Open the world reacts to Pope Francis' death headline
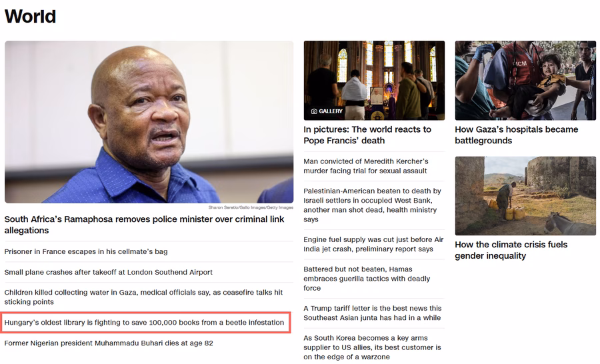 (367, 135)
